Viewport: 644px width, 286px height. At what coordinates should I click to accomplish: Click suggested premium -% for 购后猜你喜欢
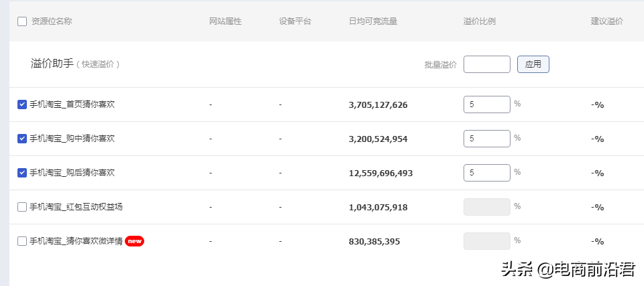[x=598, y=173]
